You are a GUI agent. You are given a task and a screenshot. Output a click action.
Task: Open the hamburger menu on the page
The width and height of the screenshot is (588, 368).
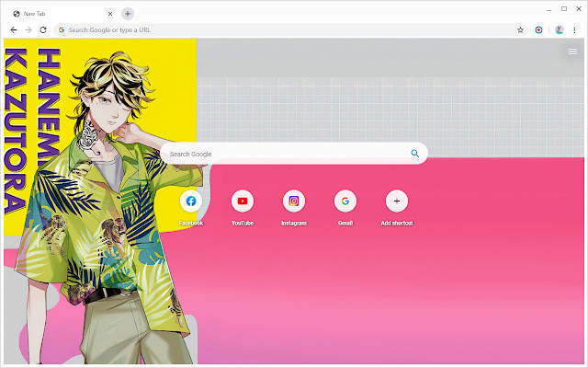coord(572,52)
